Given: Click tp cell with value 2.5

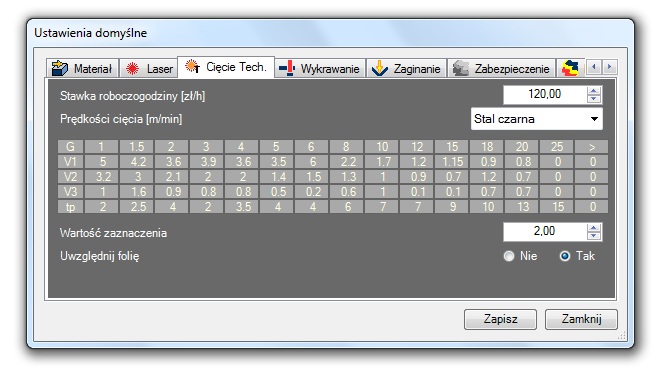Looking at the screenshot, I should click(x=137, y=207).
